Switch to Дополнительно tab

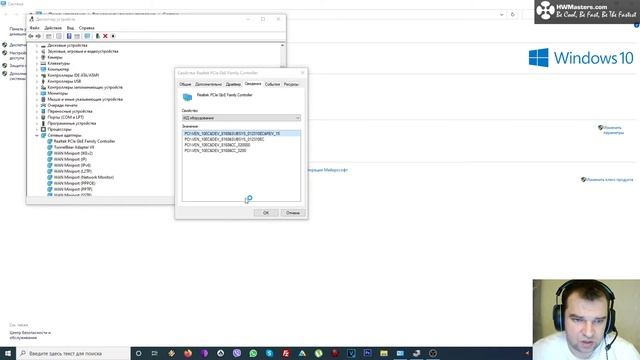pos(208,84)
